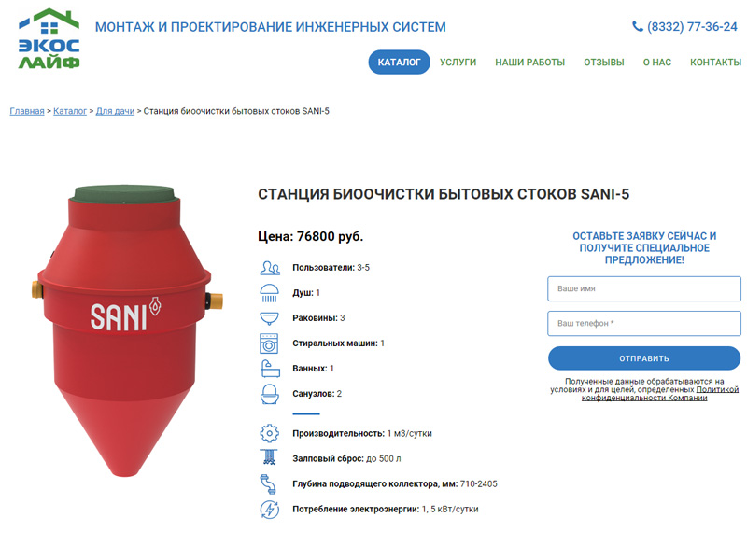
Task: Click the shower icon beside Душ
Action: coord(269,293)
